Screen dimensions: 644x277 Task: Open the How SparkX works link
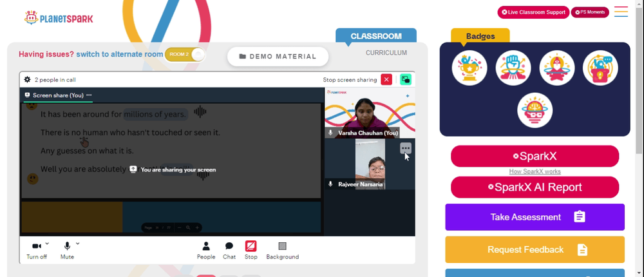(x=535, y=171)
